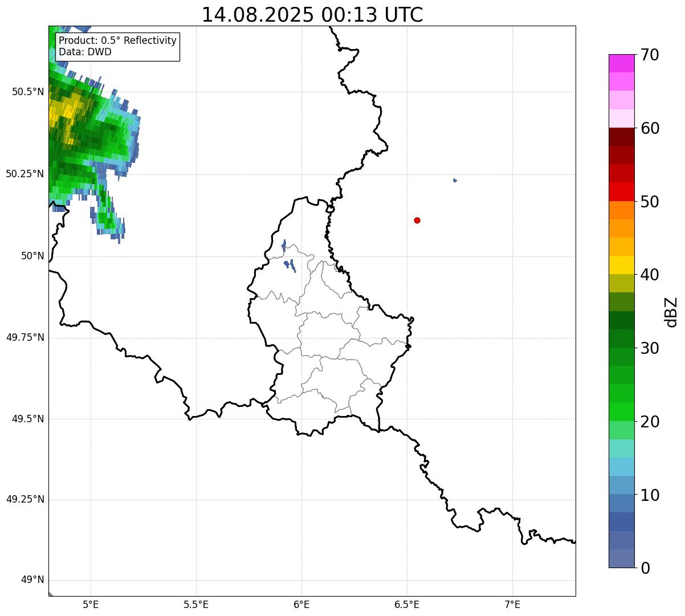Click the 'Data: DWD' label

point(85,52)
